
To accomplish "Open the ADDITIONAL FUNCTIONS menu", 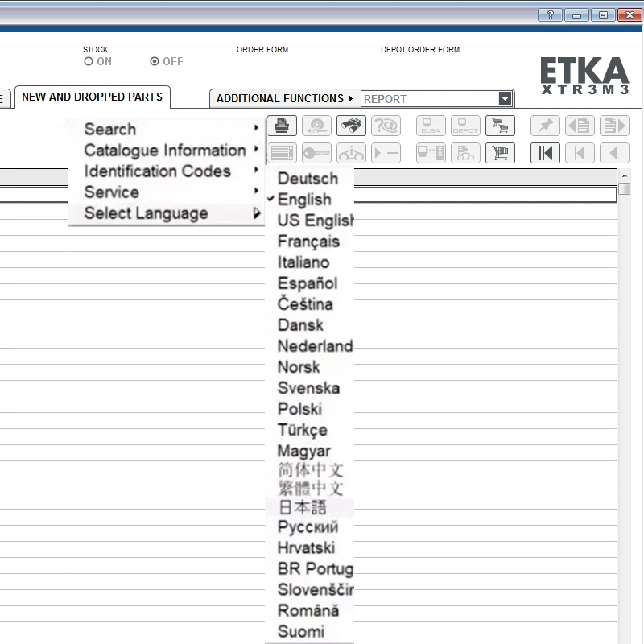I will point(283,98).
